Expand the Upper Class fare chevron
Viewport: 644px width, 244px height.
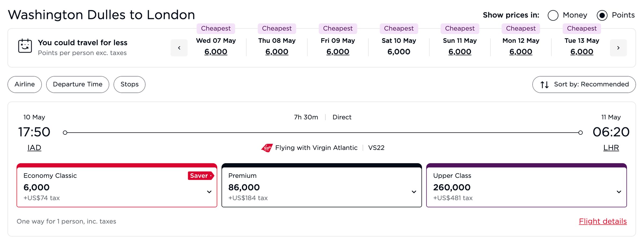619,192
